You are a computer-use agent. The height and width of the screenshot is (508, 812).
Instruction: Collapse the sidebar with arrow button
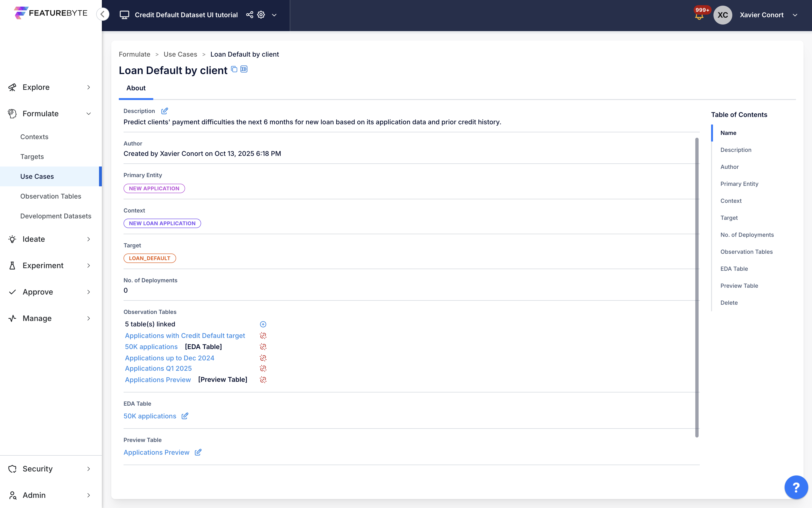tap(103, 14)
